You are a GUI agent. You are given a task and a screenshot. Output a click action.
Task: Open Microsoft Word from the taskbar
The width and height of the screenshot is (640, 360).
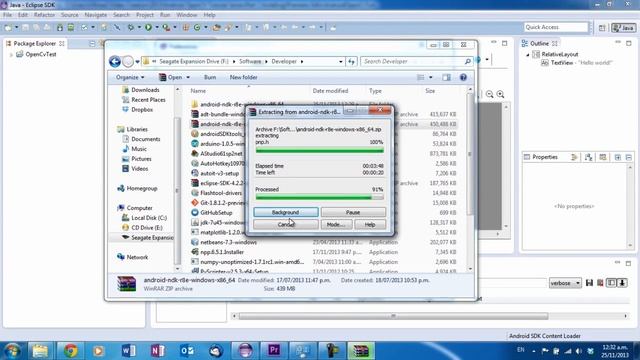(129, 351)
